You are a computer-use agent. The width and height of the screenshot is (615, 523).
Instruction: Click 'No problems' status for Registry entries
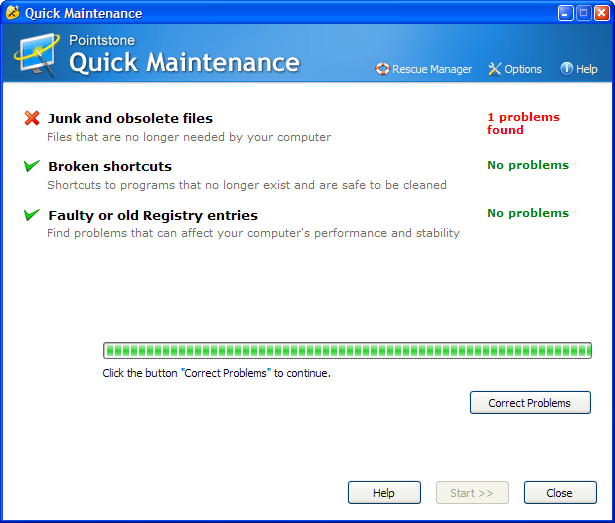pos(528,213)
